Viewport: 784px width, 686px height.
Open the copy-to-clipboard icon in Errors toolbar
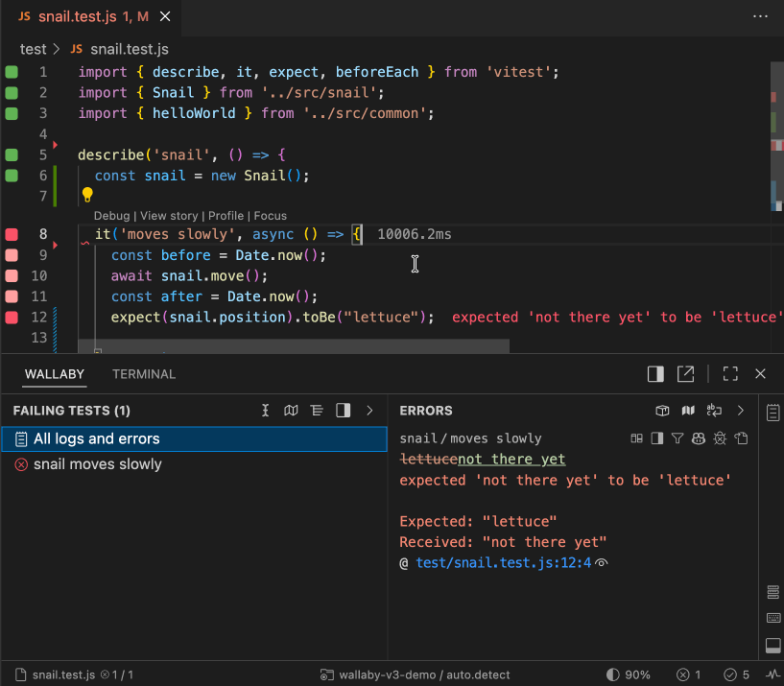point(741,438)
